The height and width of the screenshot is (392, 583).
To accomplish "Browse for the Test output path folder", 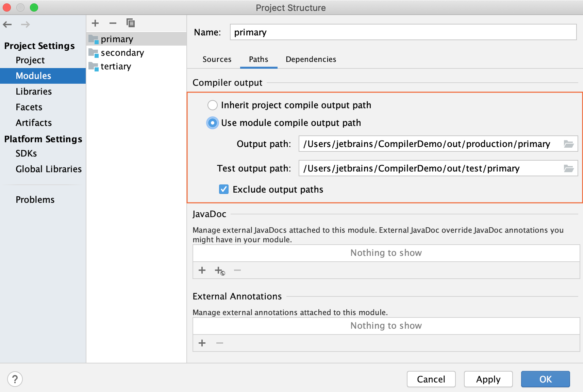I will coord(568,168).
